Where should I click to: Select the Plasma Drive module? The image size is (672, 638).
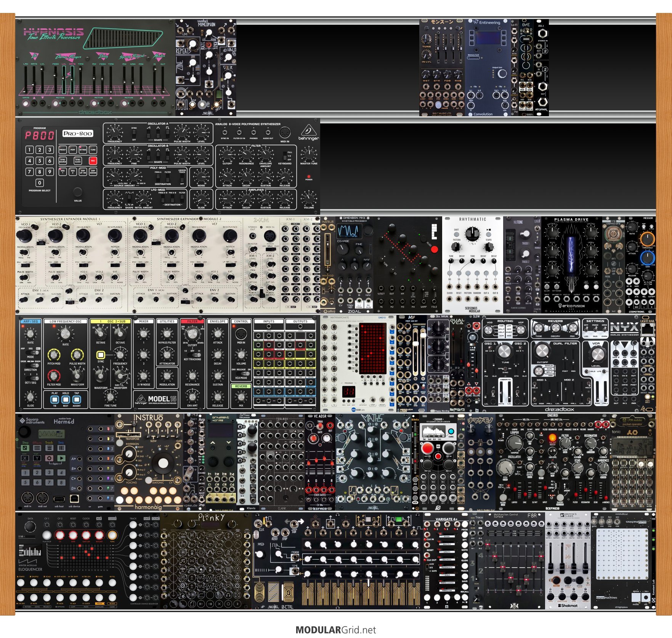(x=572, y=265)
